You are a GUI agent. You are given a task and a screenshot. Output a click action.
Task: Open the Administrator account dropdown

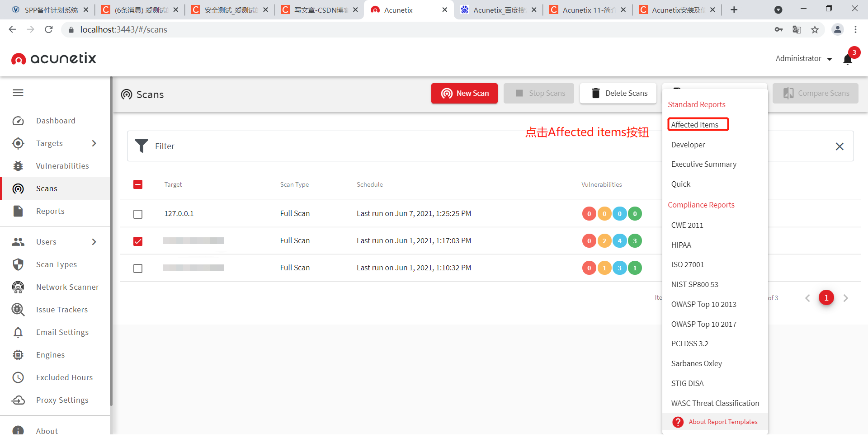pos(803,58)
